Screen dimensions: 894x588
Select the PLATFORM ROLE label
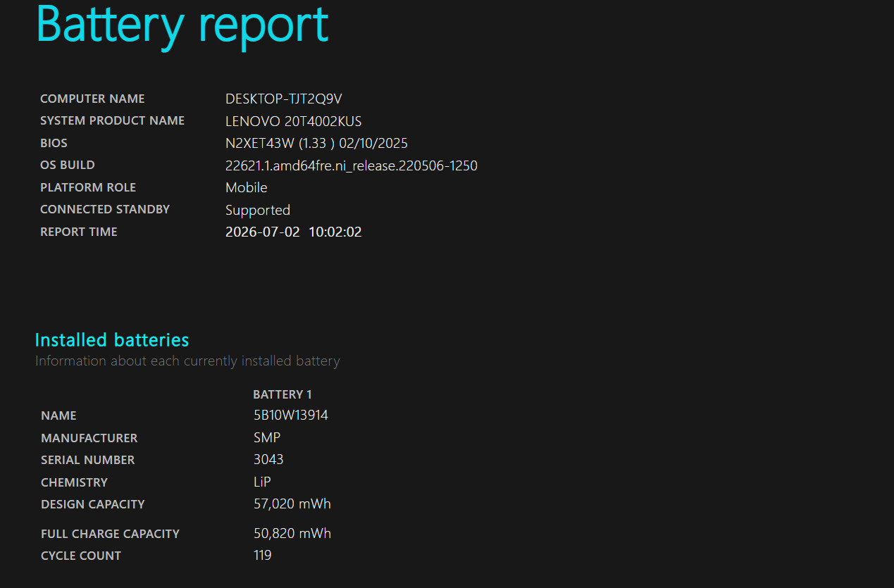point(88,187)
